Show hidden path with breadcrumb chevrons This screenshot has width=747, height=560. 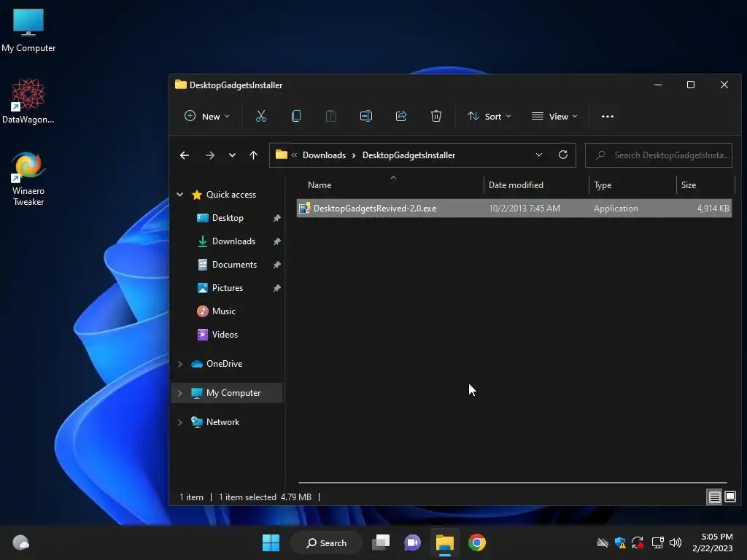click(x=294, y=155)
